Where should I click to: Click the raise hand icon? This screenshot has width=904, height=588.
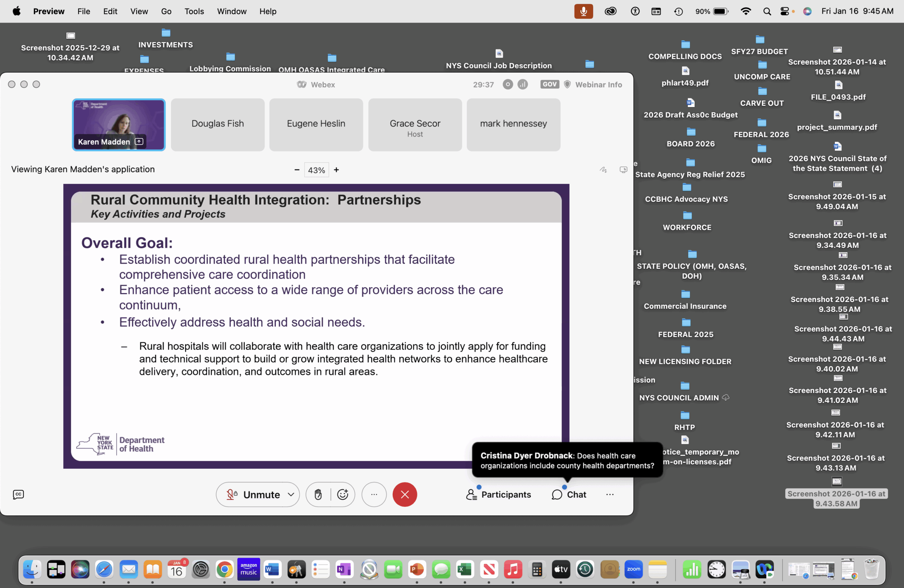tap(318, 494)
